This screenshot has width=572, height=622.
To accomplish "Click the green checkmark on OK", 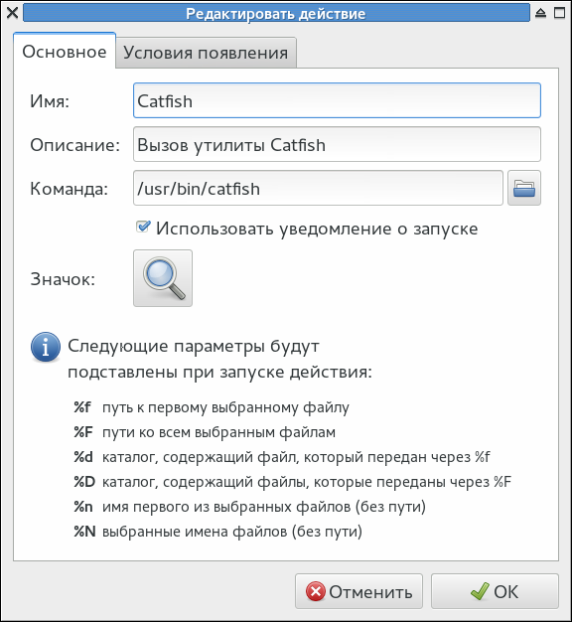I will pos(480,591).
